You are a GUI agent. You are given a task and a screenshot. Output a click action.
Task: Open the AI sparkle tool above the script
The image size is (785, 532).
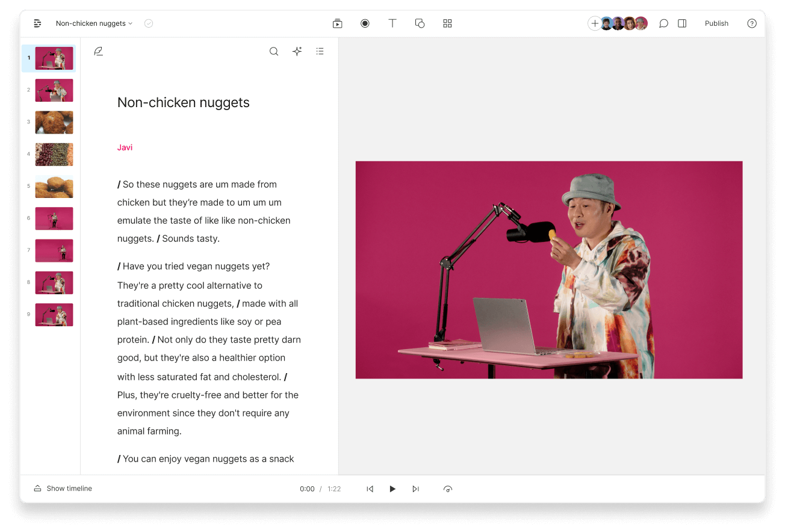tap(297, 51)
